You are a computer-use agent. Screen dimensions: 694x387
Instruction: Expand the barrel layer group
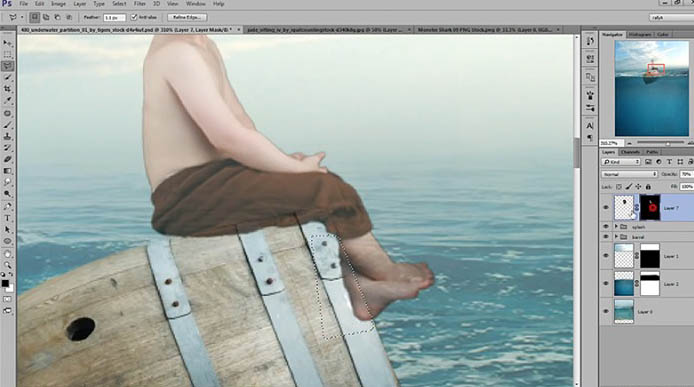616,237
